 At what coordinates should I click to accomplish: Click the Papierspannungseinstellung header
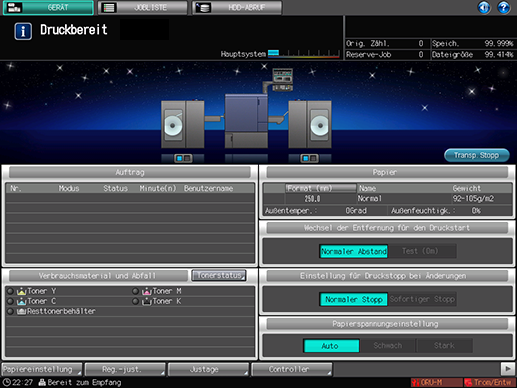click(x=387, y=324)
